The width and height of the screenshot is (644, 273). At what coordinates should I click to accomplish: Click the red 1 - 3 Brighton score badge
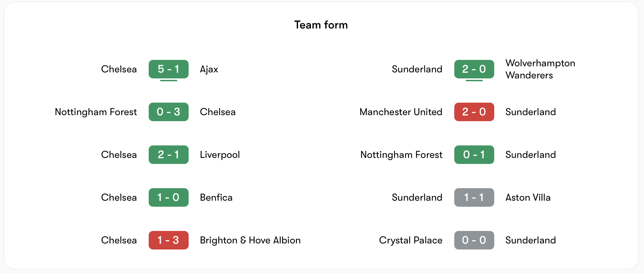(x=168, y=240)
